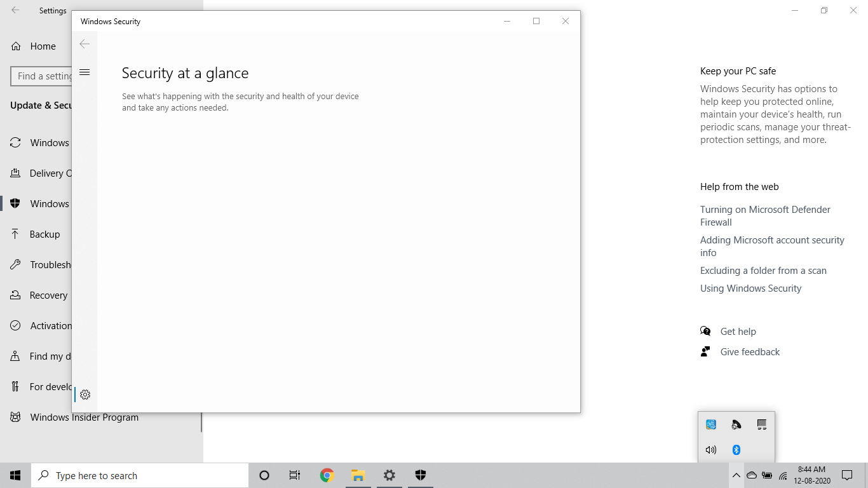Viewport: 868px width, 488px height.
Task: Open Troubleshoot settings page
Action: (36, 265)
